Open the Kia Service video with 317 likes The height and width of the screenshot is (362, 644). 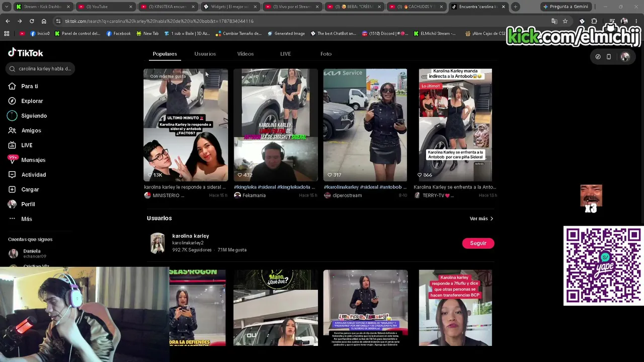point(365,125)
